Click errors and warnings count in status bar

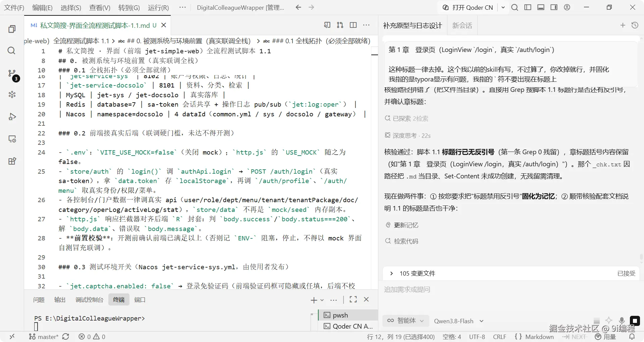point(92,337)
